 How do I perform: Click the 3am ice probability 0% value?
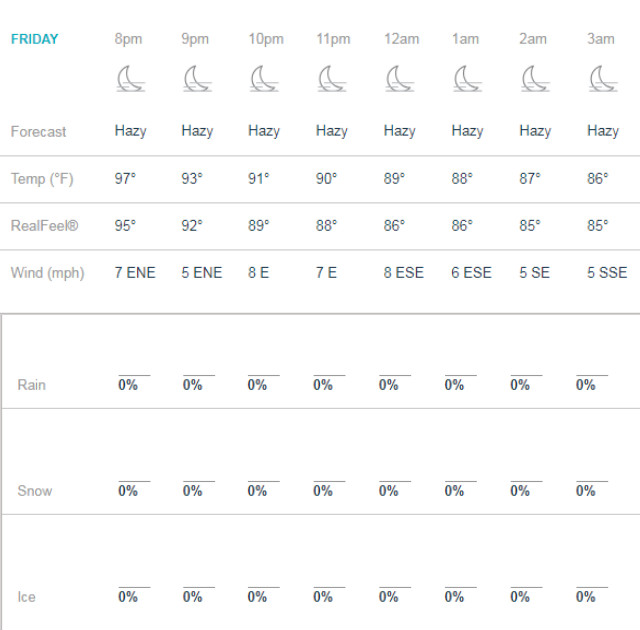pyautogui.click(x=586, y=597)
